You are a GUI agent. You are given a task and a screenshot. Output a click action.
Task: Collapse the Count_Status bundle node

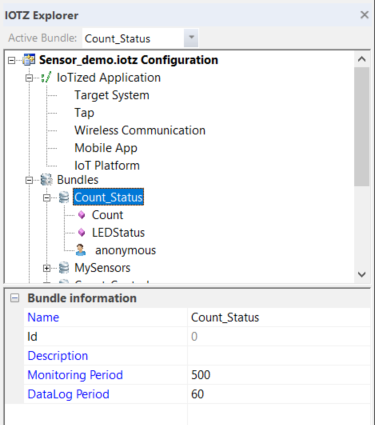[x=47, y=198]
